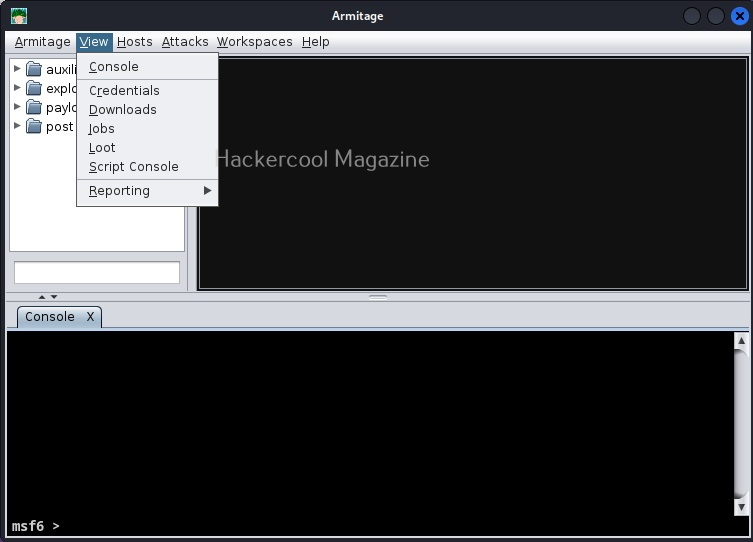Click the minimize window button
The image size is (753, 542).
click(692, 16)
